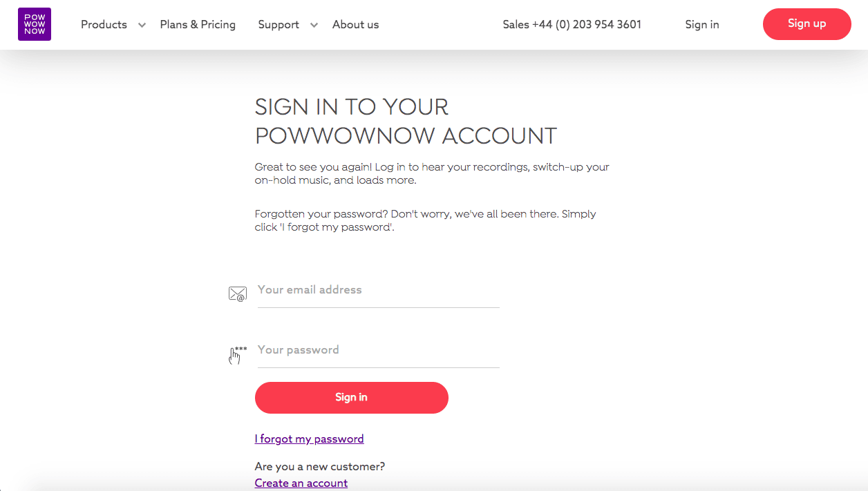Click Sign in in the header
The image size is (868, 491).
[701, 25]
